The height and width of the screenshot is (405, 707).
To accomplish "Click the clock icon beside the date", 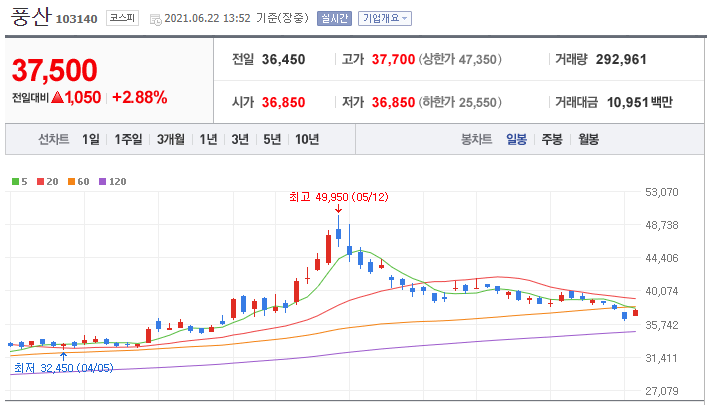I will point(156,19).
